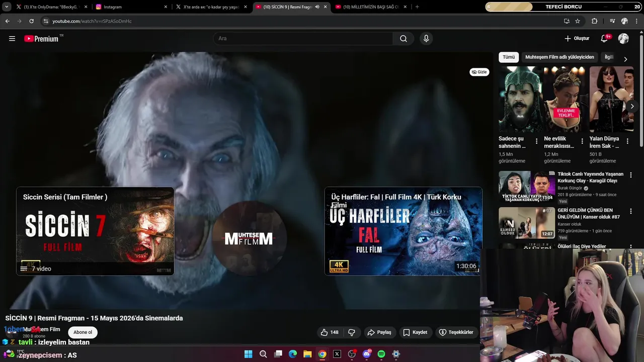Screen dimensions: 644x362
Task: Reload the current page
Action: (31, 21)
